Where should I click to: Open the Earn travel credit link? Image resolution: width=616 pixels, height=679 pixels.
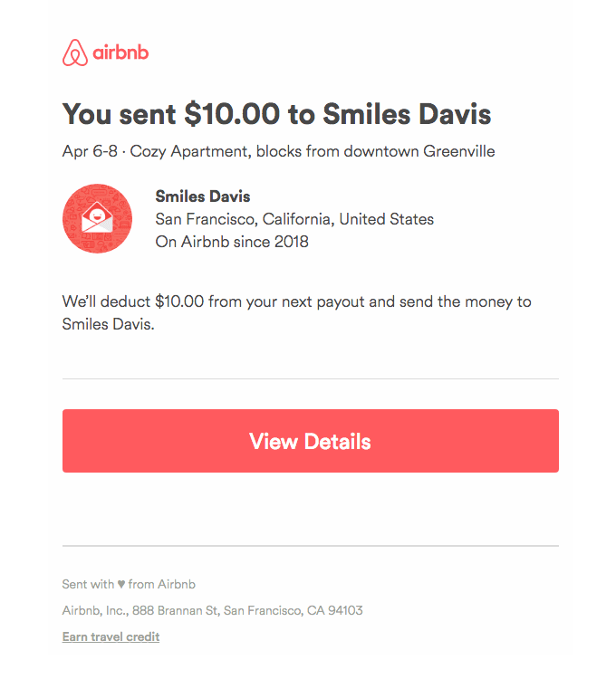(x=111, y=637)
